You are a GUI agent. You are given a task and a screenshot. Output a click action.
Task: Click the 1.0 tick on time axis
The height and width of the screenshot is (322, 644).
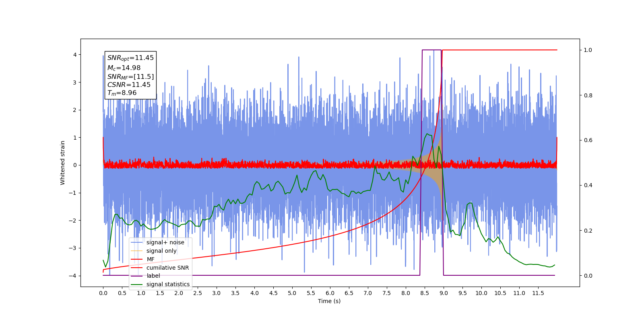(x=141, y=293)
